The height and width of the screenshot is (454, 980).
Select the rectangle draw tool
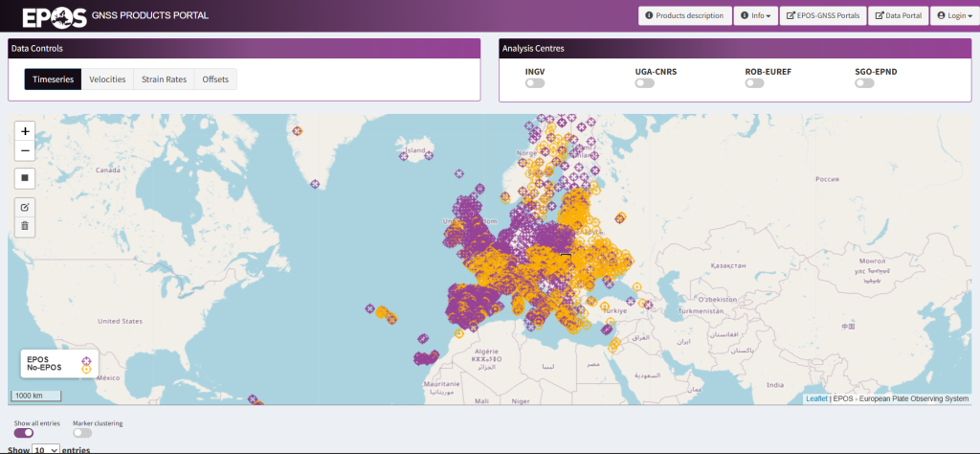[x=26, y=177]
